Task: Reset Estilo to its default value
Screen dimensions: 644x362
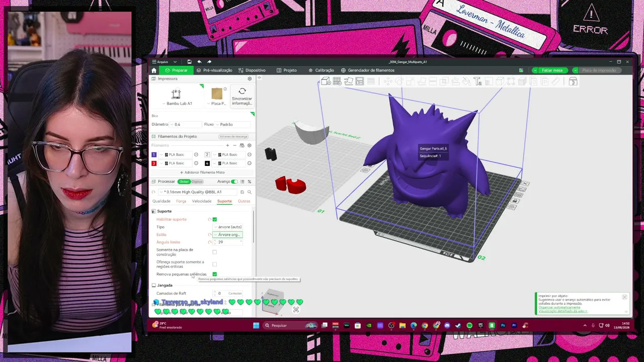Action: point(209,235)
